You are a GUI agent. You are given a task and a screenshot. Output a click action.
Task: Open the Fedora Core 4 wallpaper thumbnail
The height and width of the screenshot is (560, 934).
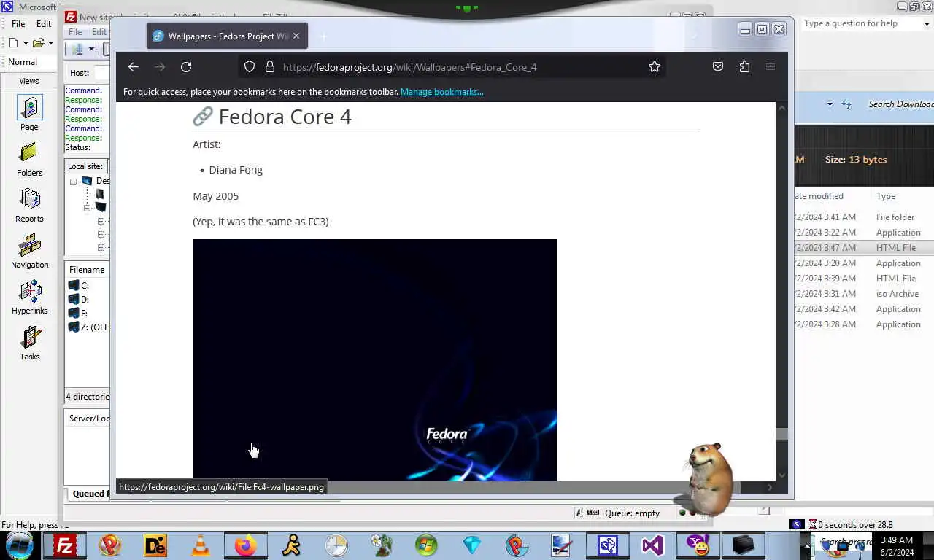tap(375, 360)
